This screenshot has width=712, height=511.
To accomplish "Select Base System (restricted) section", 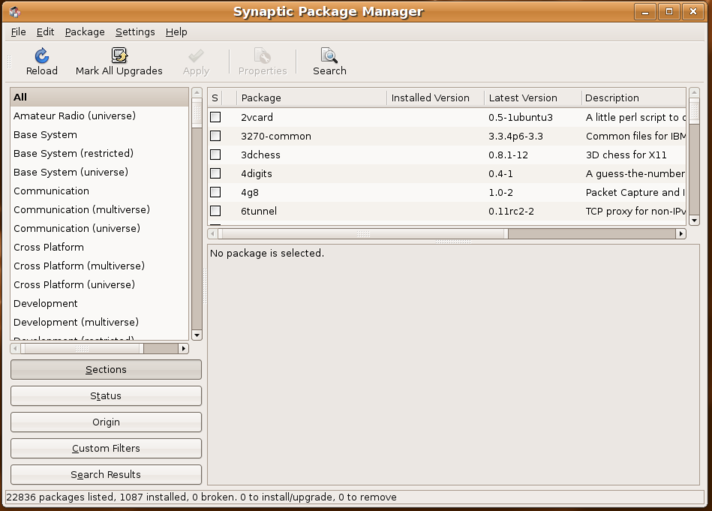I will [99, 154].
